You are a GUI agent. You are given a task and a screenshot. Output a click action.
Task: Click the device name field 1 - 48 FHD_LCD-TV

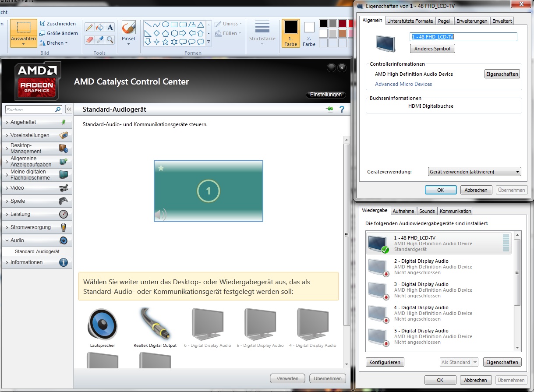coord(463,37)
